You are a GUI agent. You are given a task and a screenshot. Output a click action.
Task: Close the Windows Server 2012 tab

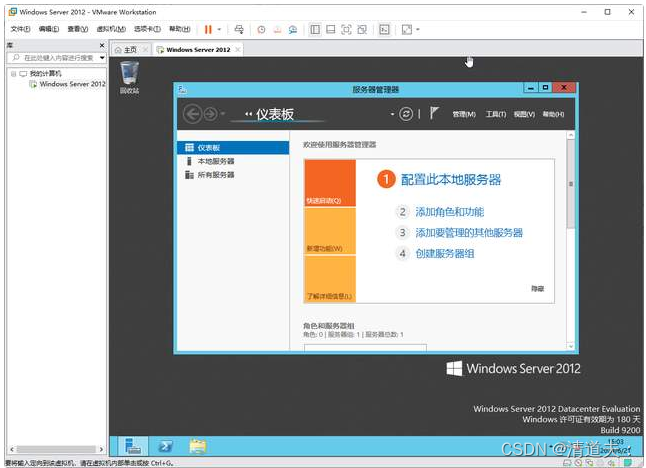point(238,50)
